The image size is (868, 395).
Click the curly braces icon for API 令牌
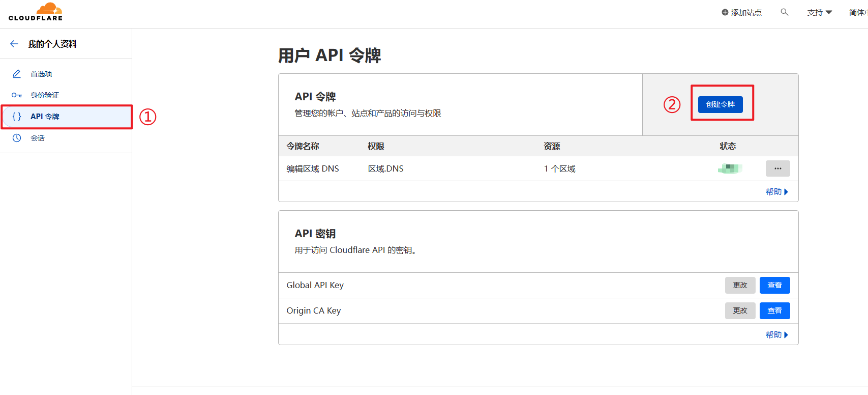17,117
